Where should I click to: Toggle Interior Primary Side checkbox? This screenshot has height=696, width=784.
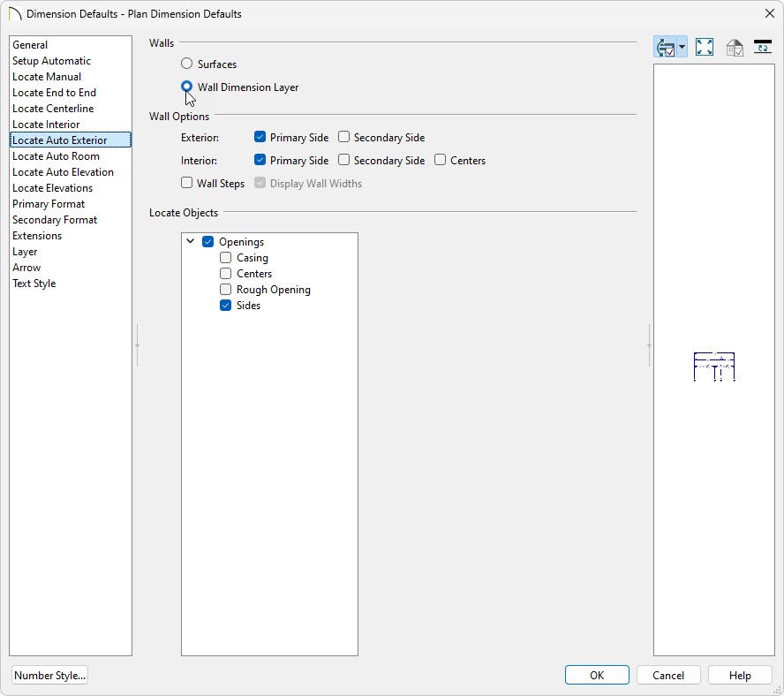click(260, 160)
